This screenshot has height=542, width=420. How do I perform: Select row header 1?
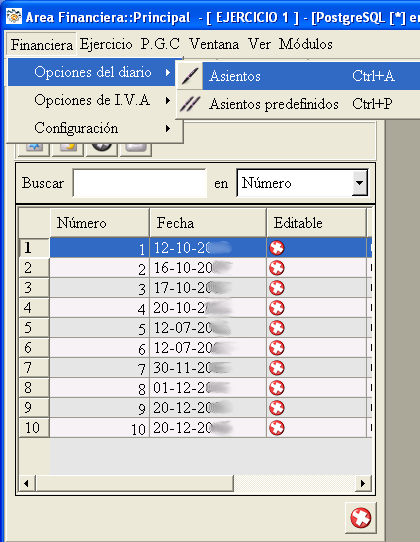34,248
